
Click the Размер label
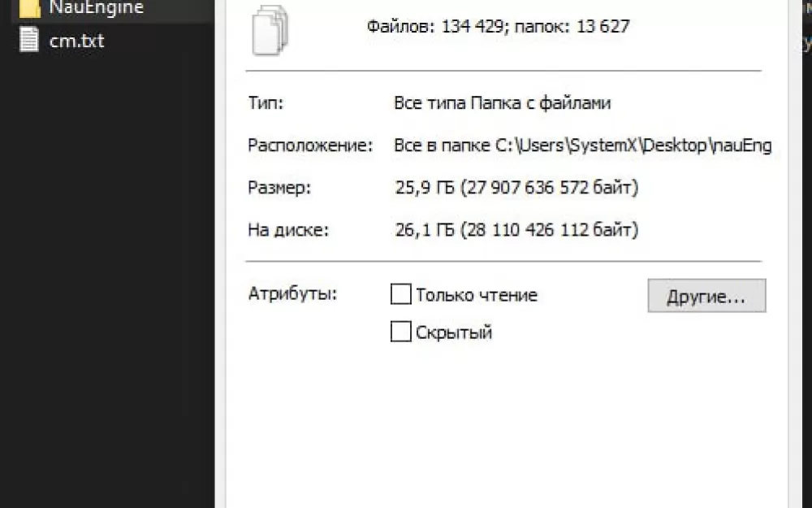279,187
